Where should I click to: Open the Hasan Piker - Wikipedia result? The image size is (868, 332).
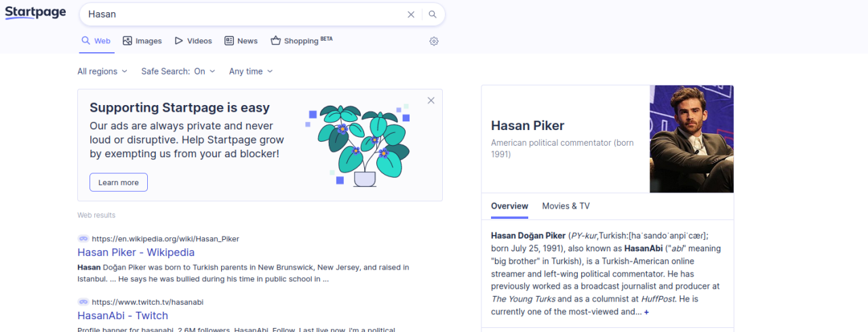(136, 253)
